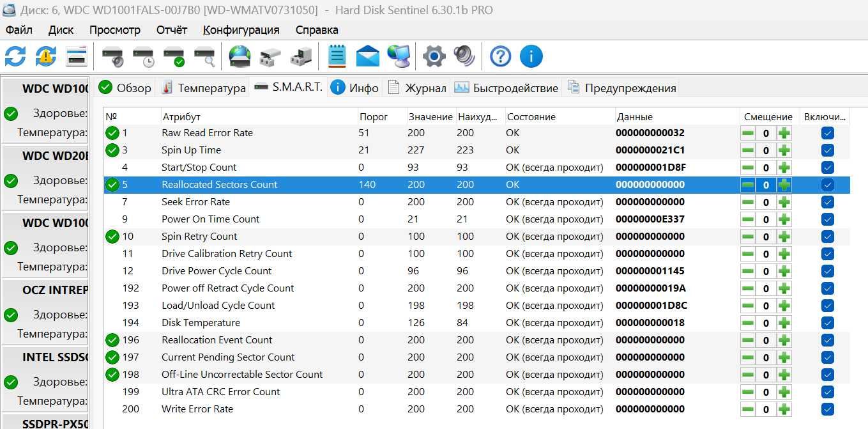
Task: Increase offset with plus for Disk Temperature
Action: point(784,323)
